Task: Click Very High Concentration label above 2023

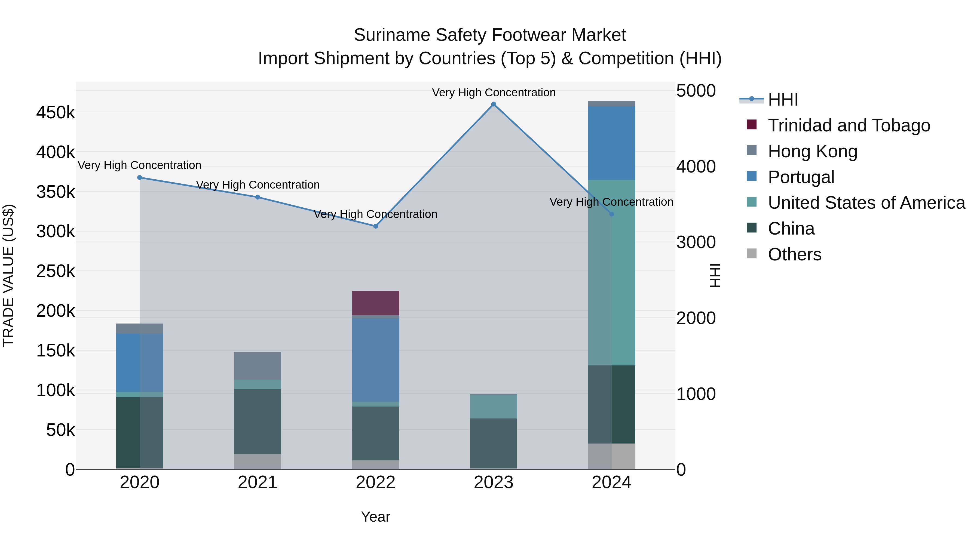Action: (x=494, y=93)
